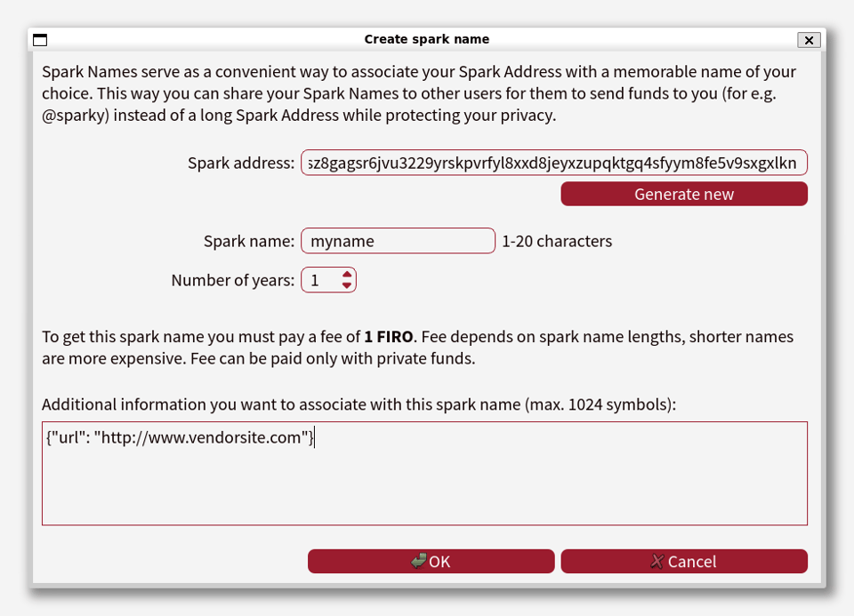Image resolution: width=854 pixels, height=616 pixels.
Task: Select the Number of years value box
Action: tap(320, 281)
